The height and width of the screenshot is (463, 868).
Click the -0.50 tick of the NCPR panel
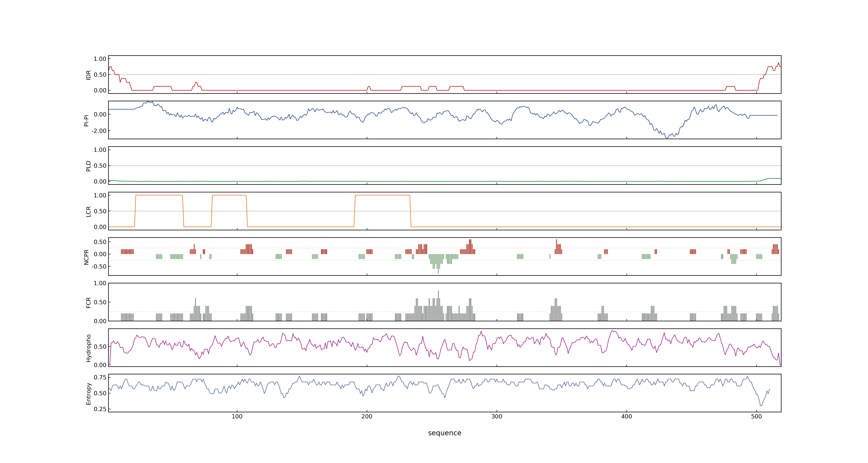[99, 267]
